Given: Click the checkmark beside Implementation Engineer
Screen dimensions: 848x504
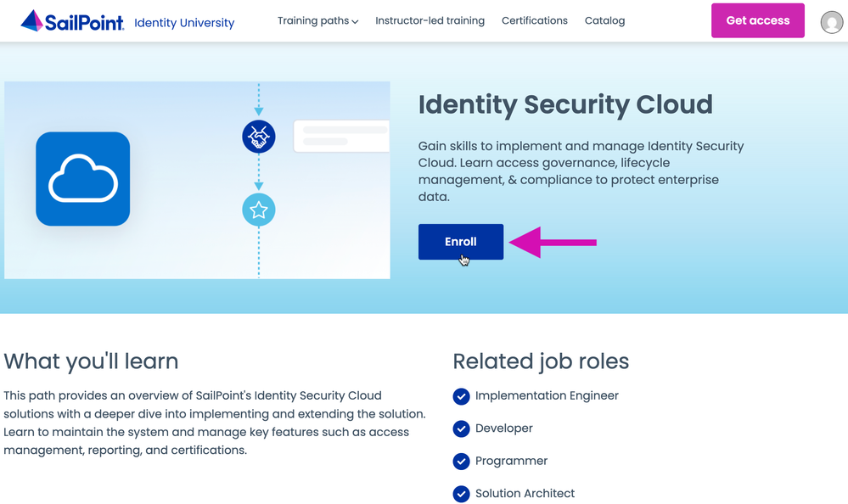Looking at the screenshot, I should (x=461, y=396).
